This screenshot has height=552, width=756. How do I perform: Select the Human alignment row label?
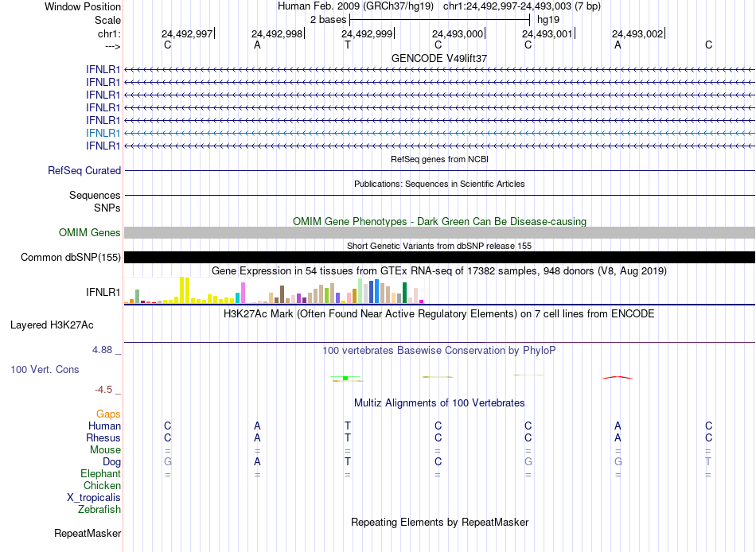click(x=104, y=426)
